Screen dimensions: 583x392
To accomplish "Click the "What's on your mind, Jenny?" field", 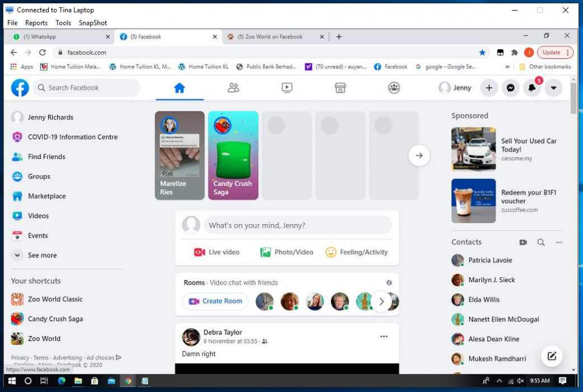I will (x=297, y=225).
